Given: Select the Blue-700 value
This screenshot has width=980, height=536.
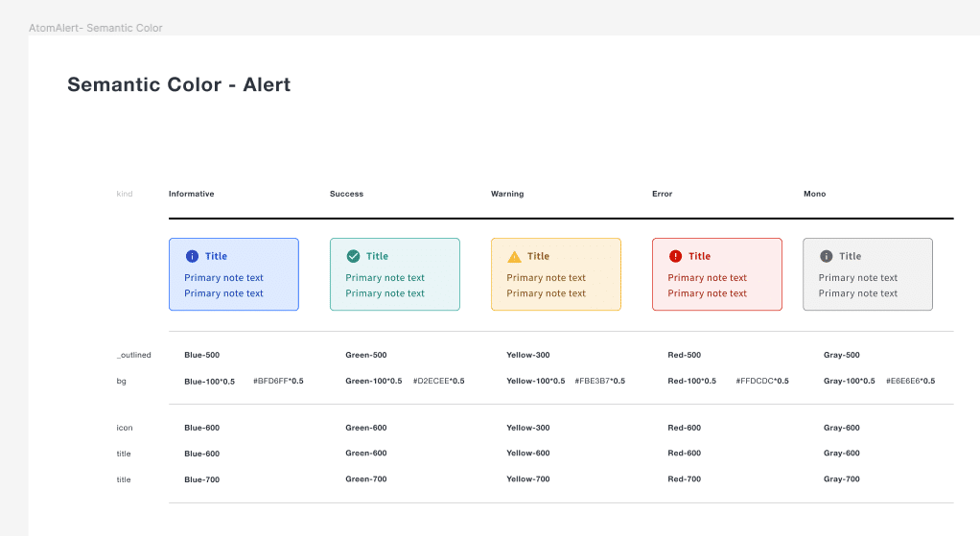Looking at the screenshot, I should coord(202,479).
